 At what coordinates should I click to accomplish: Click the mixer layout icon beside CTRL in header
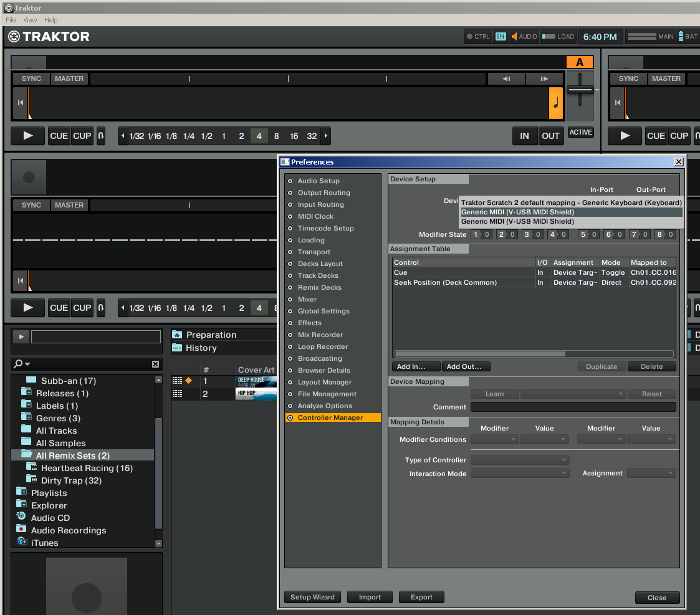501,37
